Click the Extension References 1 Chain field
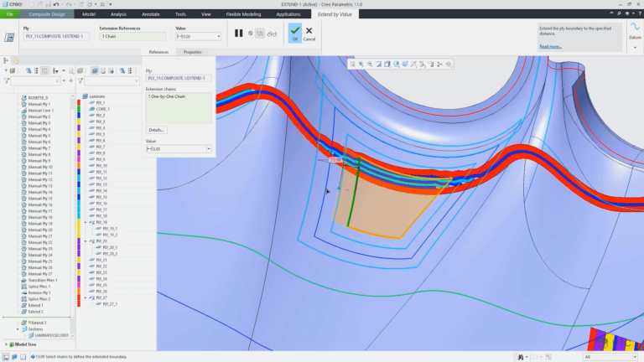The height and width of the screenshot is (362, 644). pos(132,37)
